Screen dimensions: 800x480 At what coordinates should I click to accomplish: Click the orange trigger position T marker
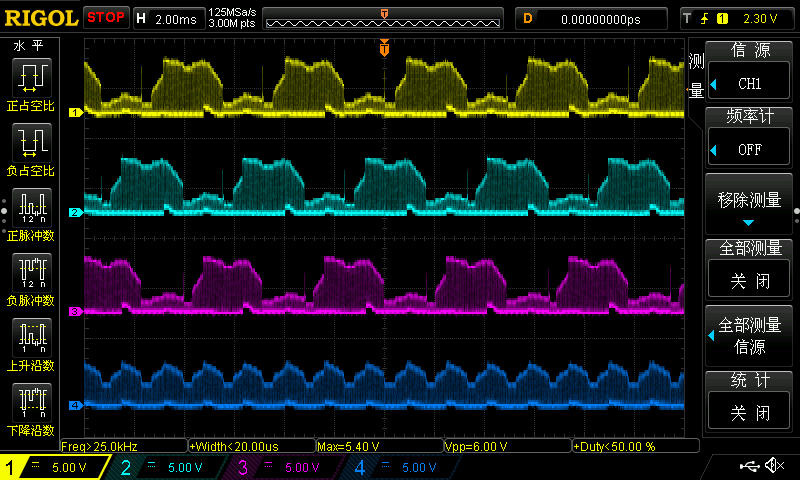(x=384, y=48)
